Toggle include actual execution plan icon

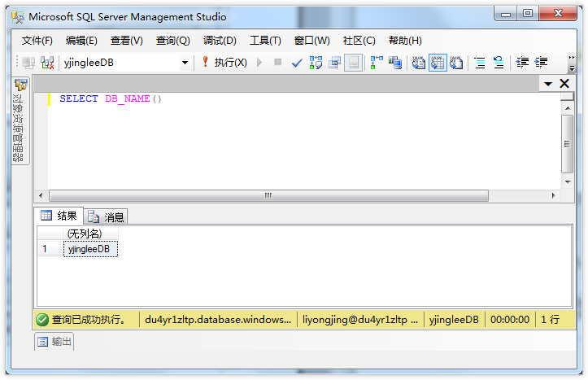tap(377, 63)
